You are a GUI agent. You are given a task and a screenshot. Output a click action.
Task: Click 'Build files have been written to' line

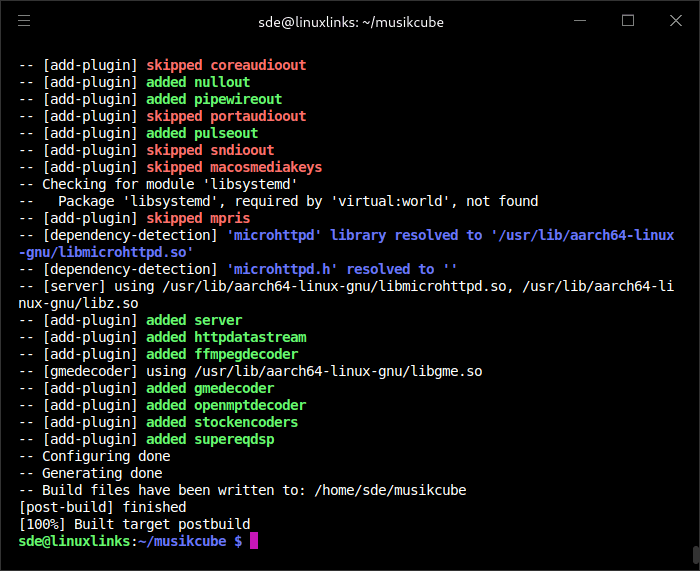pyautogui.click(x=242, y=490)
